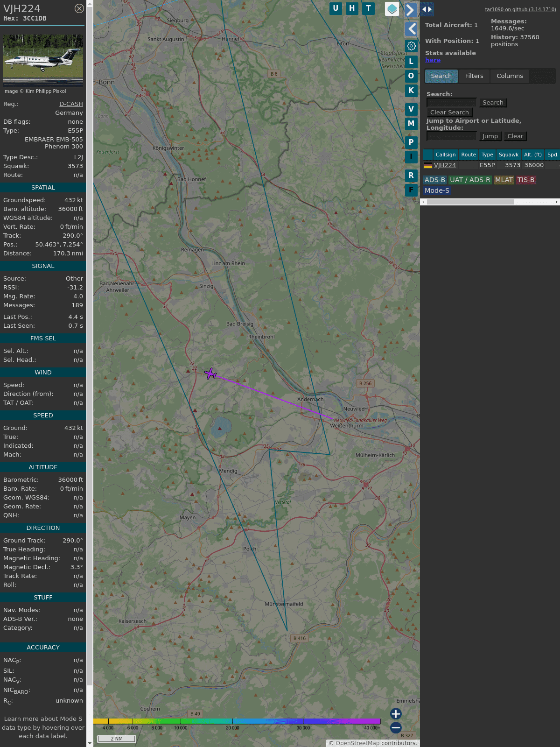The image size is (560, 747).
Task: Click the H map button
Action: point(352,8)
